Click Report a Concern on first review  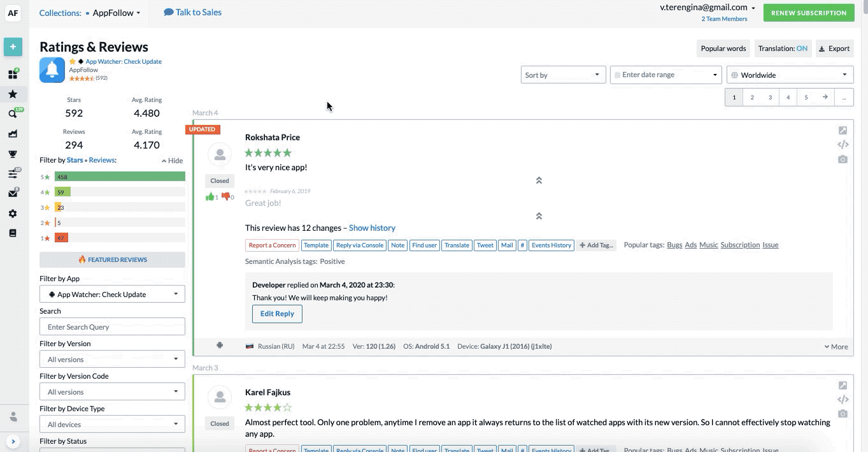pos(272,245)
